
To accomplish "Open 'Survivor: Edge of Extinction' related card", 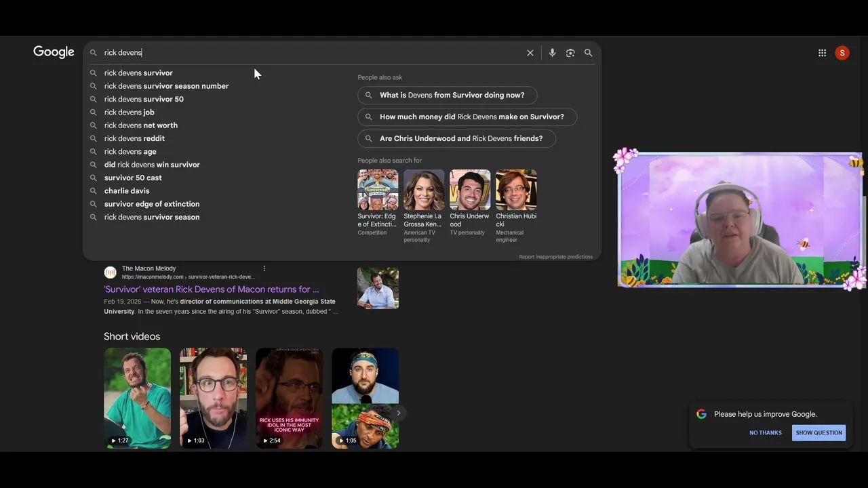I will click(378, 203).
